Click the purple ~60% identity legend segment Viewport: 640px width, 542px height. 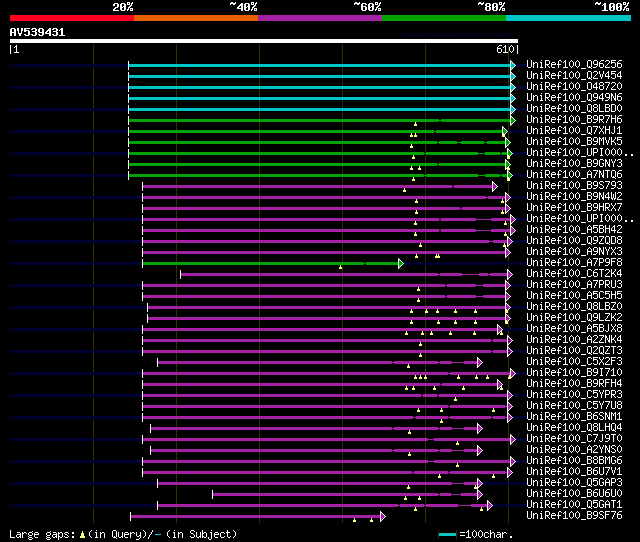pyautogui.click(x=320, y=18)
